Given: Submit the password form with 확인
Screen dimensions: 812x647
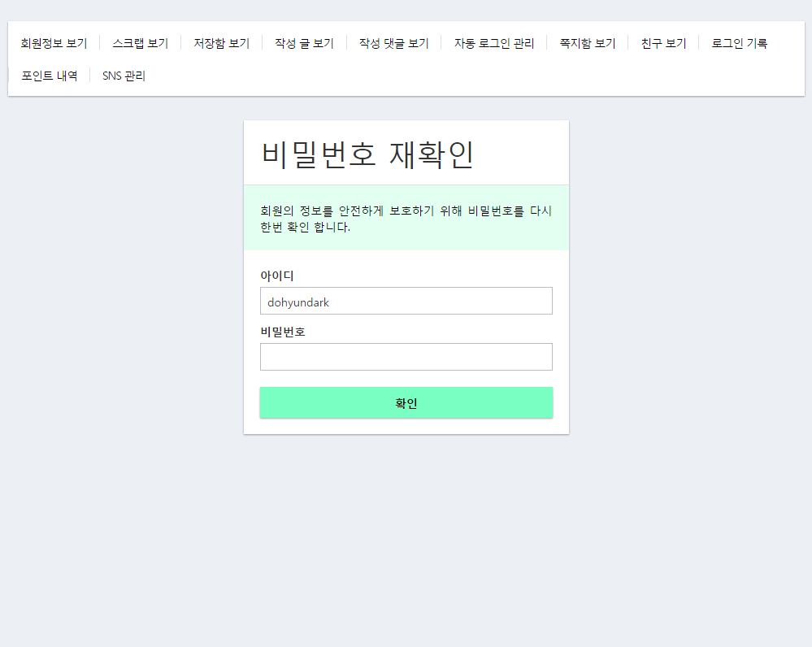Looking at the screenshot, I should point(406,402).
